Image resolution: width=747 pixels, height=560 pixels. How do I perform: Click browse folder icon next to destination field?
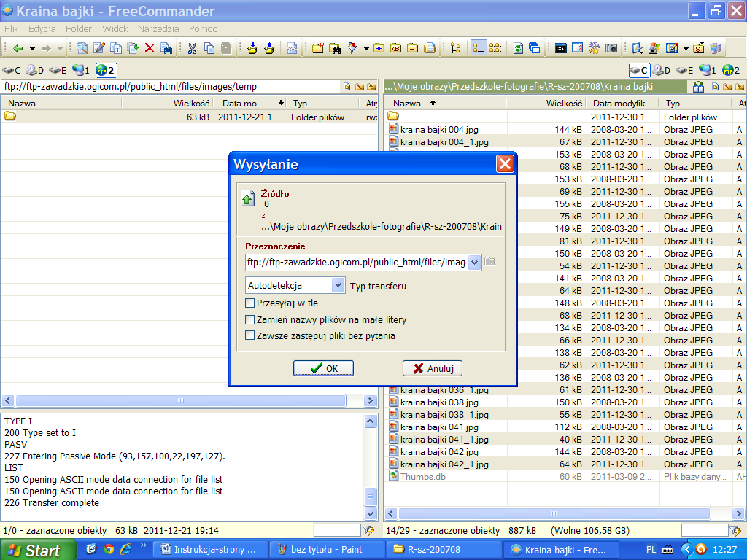(489, 262)
